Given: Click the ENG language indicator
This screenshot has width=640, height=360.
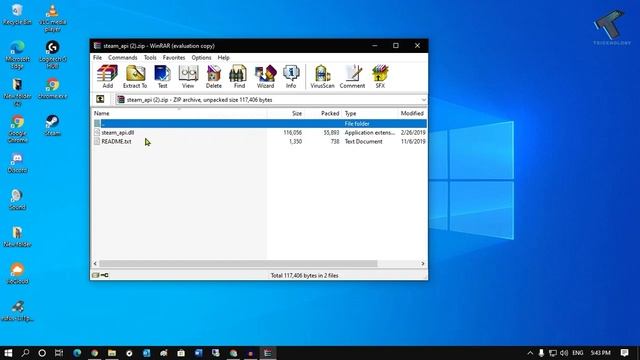Looking at the screenshot, I should point(578,353).
